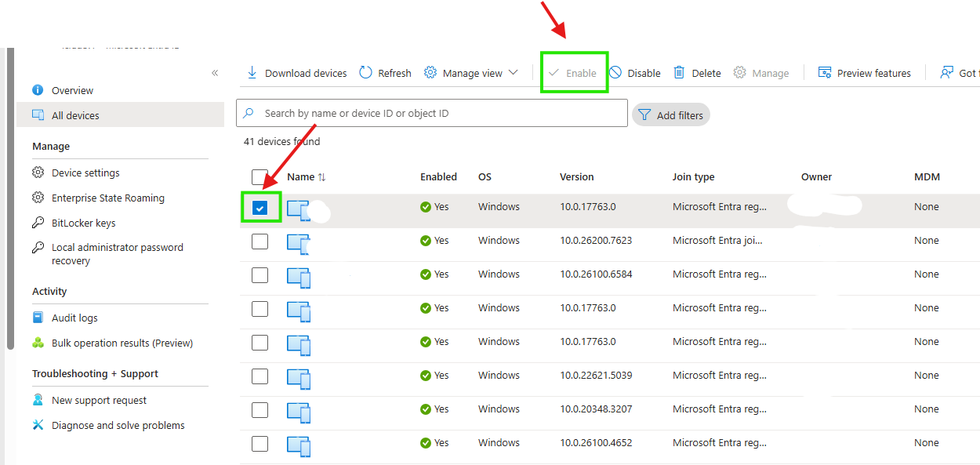980x465 pixels.
Task: Click the Delete trash can icon
Action: click(x=680, y=73)
